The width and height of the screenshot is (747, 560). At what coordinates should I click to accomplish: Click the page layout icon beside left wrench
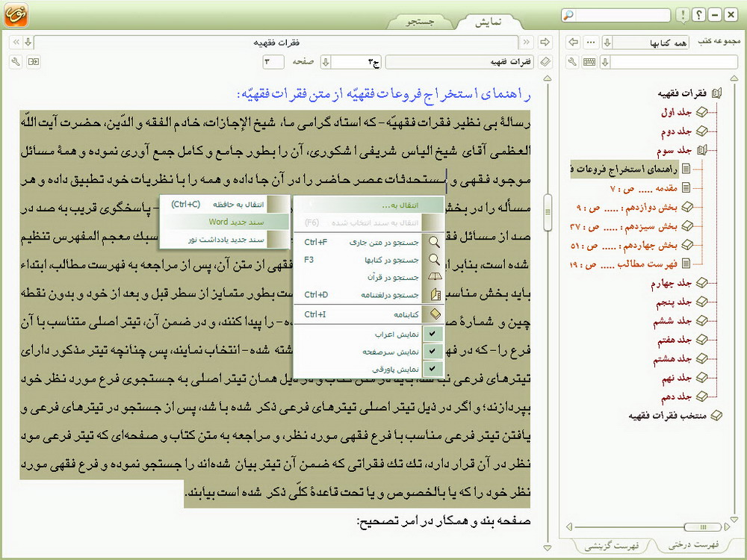(34, 62)
